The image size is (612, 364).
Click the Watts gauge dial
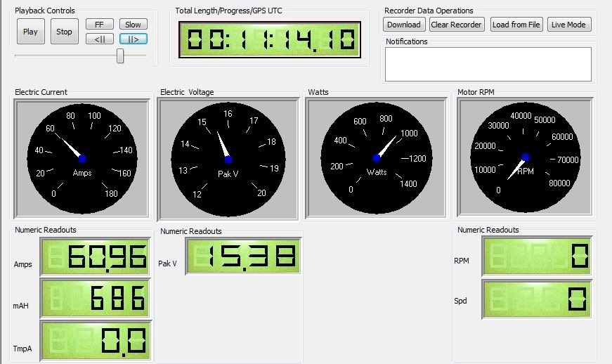coord(376,159)
